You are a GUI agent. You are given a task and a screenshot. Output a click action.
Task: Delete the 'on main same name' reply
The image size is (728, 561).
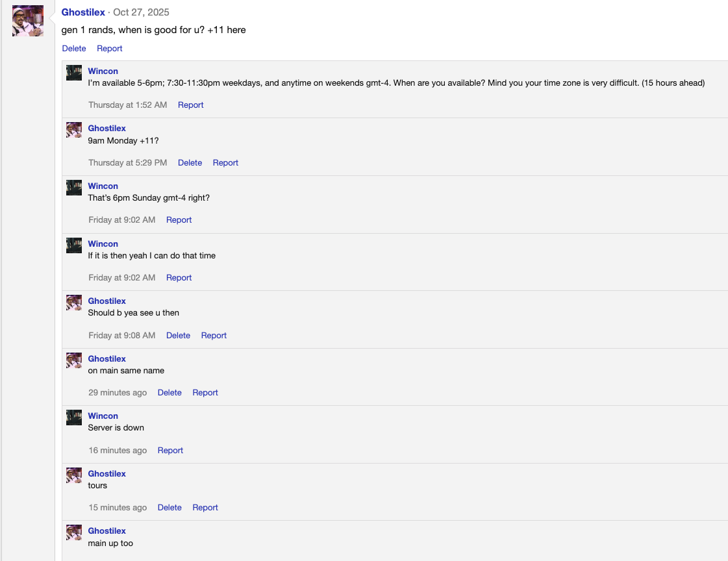[169, 392]
